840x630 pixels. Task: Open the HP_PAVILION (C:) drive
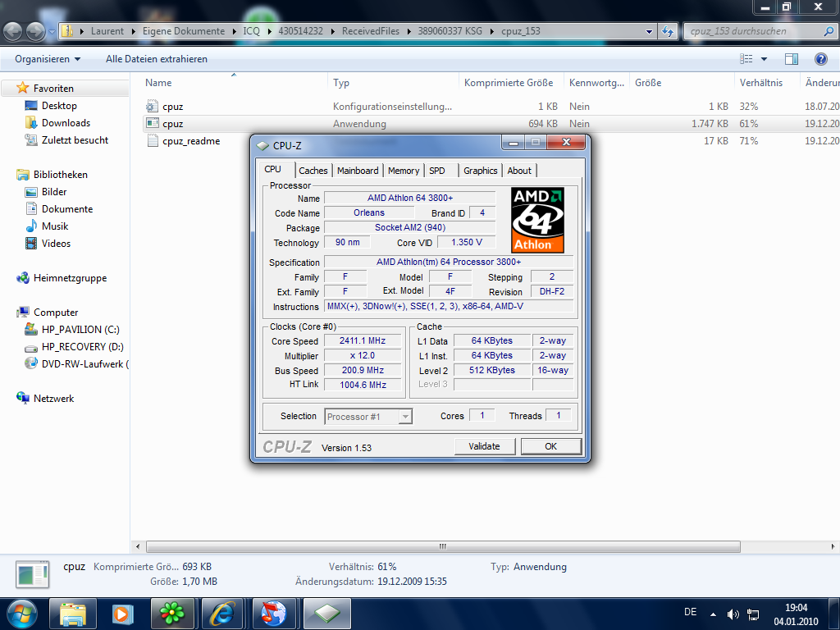(80, 330)
